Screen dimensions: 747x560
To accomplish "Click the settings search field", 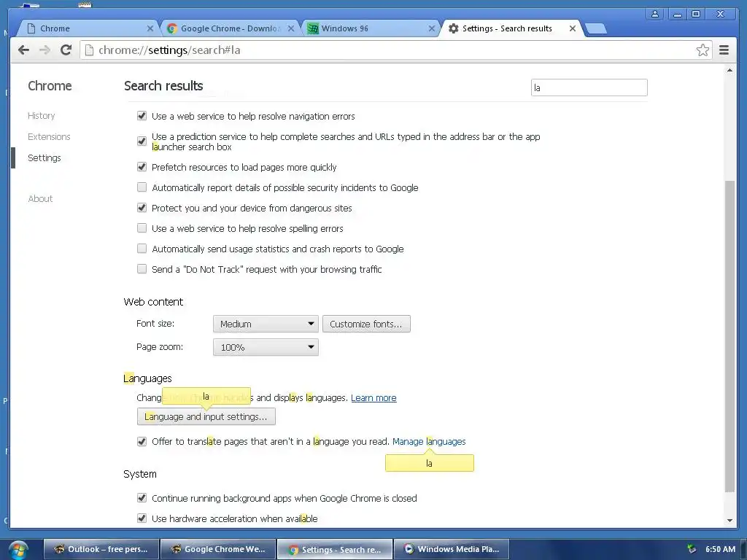I will (x=589, y=87).
